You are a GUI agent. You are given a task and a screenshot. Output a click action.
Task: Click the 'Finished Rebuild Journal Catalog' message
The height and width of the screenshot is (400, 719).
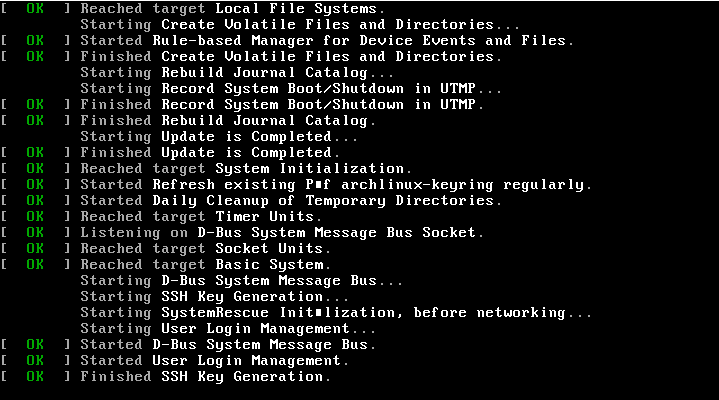228,121
